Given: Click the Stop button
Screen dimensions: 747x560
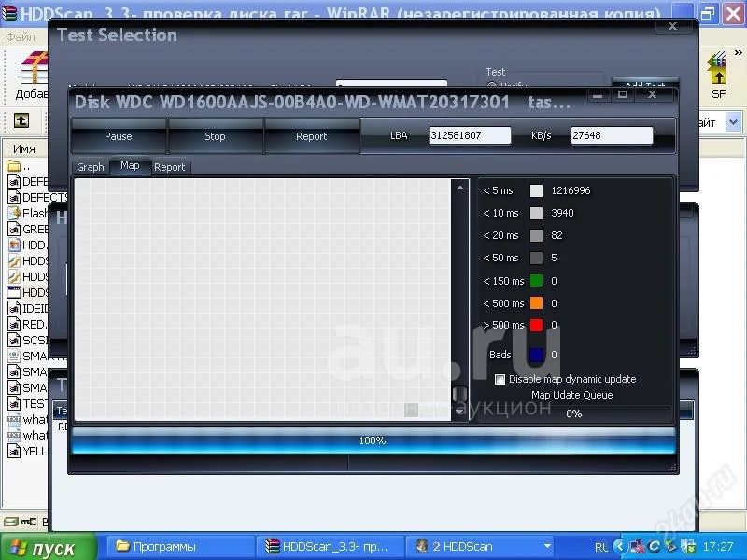Looking at the screenshot, I should pos(215,136).
